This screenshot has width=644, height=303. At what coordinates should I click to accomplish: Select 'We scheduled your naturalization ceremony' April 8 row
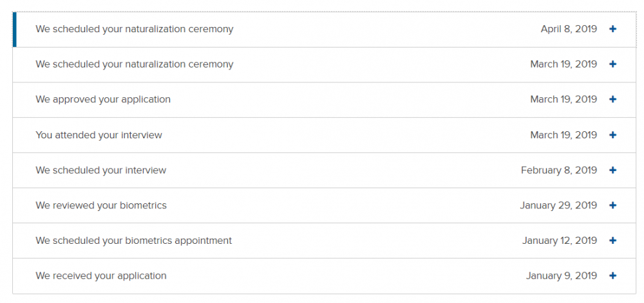pyautogui.click(x=325, y=30)
